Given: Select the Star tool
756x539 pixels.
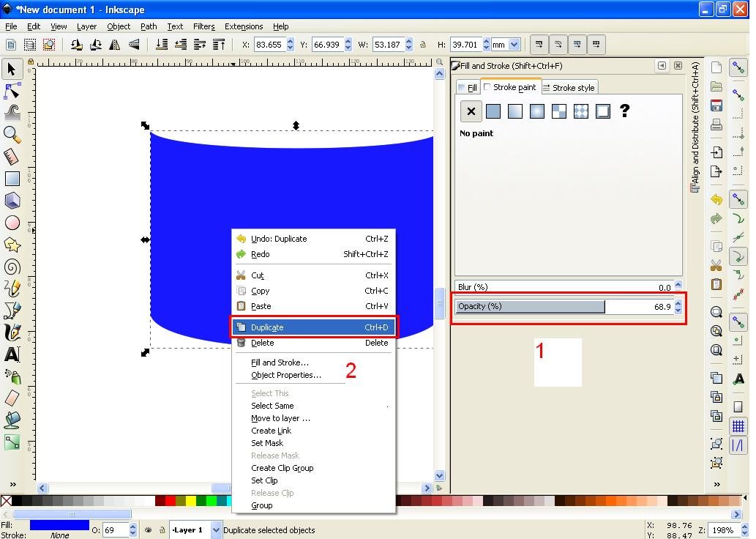Looking at the screenshot, I should point(12,245).
